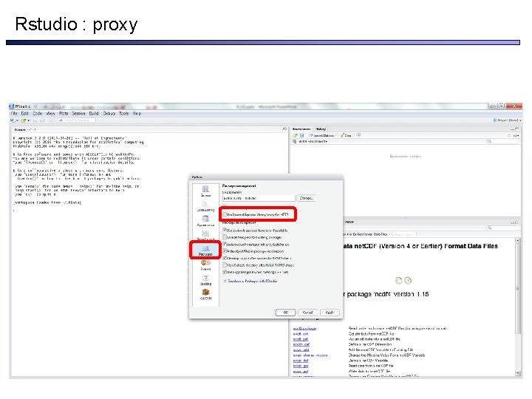The width and height of the screenshot is (532, 399).
Task: Enable Internet Explorer proxy for HTTP checkbox
Action: (225, 214)
